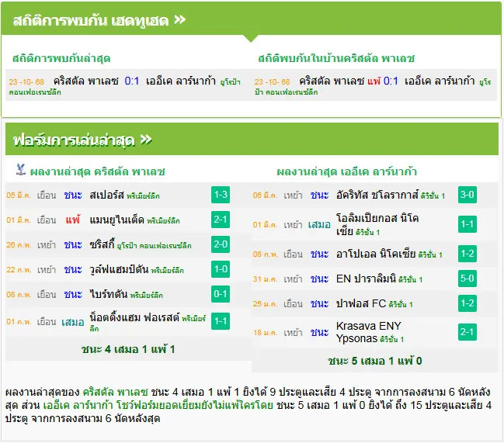Click ผลงานล่าสุด คริสตัล พาเลซ title
Screen dimensions: 504x443
97,171
